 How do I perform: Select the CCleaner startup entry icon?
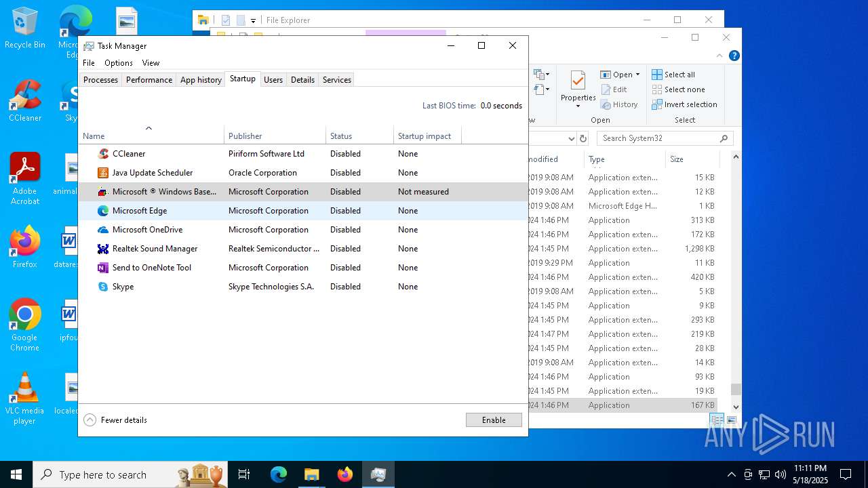point(103,154)
